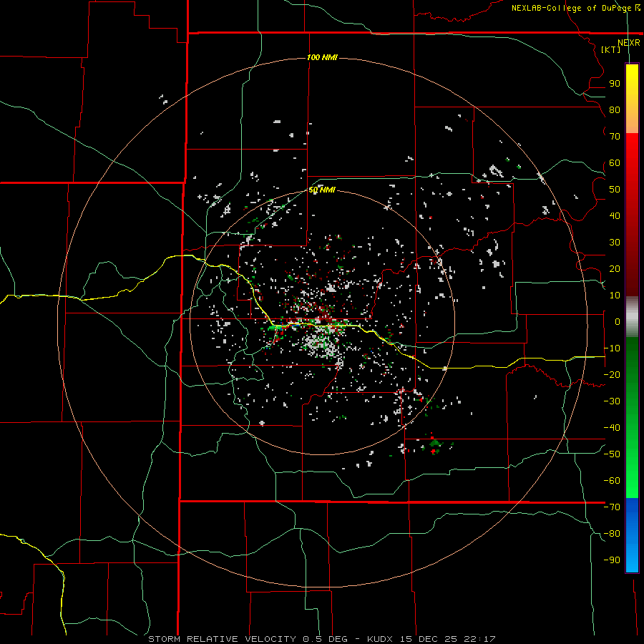Click the light blue segment of color bar
Image resolution: width=644 pixels, height=644 pixels.
coord(632,555)
